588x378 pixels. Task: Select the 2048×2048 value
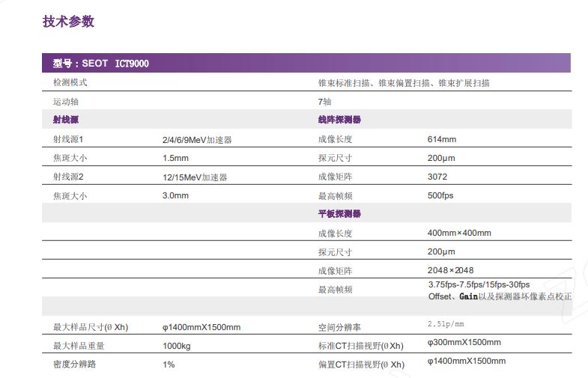450,270
